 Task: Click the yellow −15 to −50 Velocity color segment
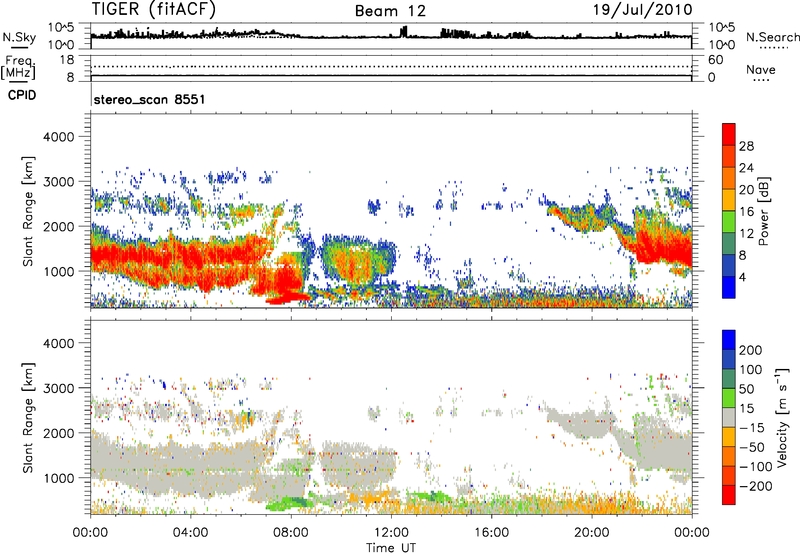pyautogui.click(x=729, y=437)
